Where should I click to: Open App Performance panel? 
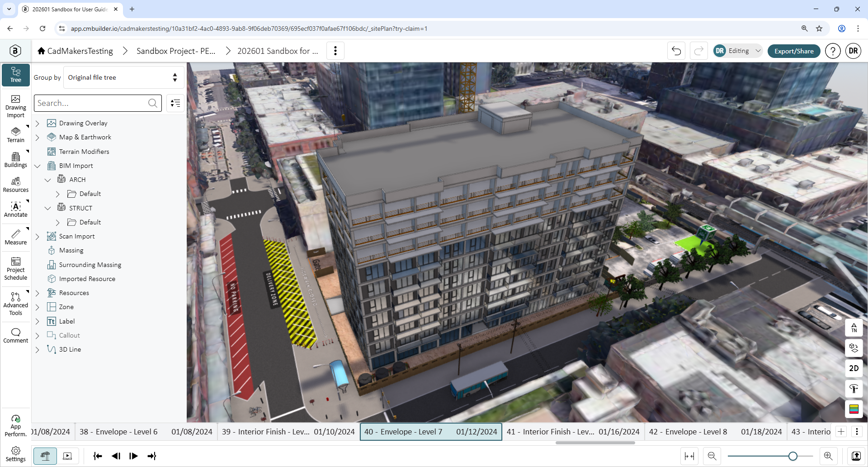(x=16, y=426)
